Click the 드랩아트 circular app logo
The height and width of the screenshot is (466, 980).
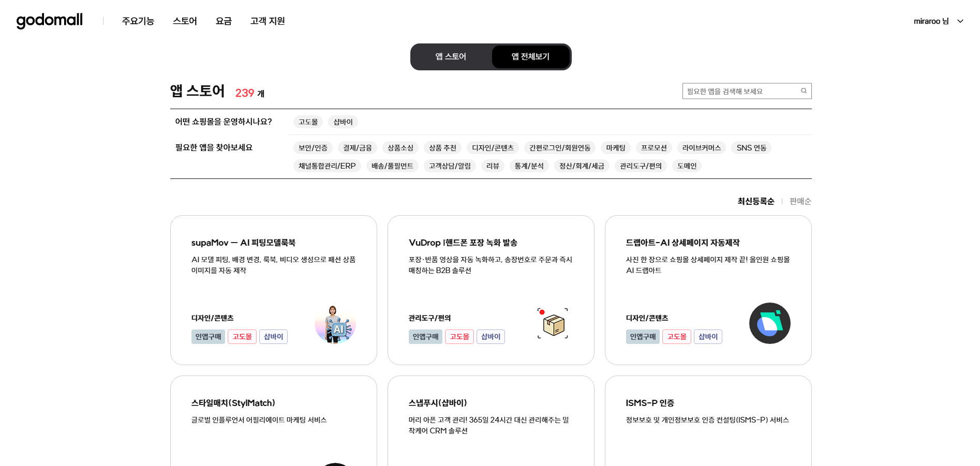(769, 323)
